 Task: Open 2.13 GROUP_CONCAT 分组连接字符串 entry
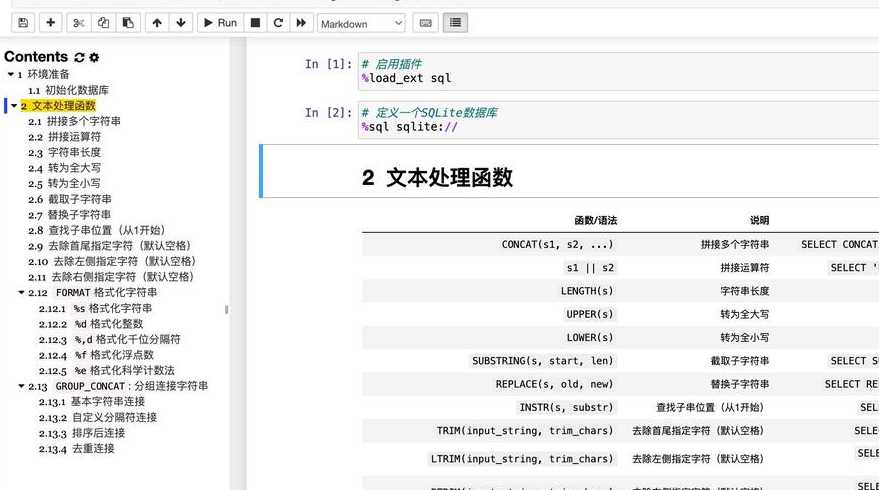click(118, 386)
